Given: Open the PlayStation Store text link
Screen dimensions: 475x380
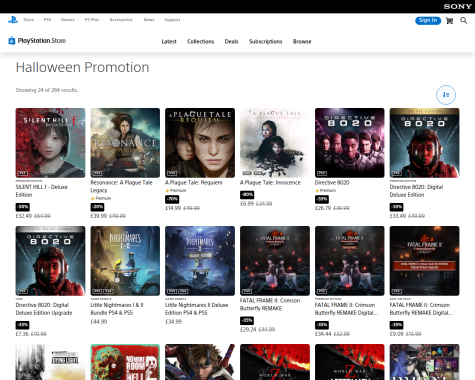Looking at the screenshot, I should point(42,41).
